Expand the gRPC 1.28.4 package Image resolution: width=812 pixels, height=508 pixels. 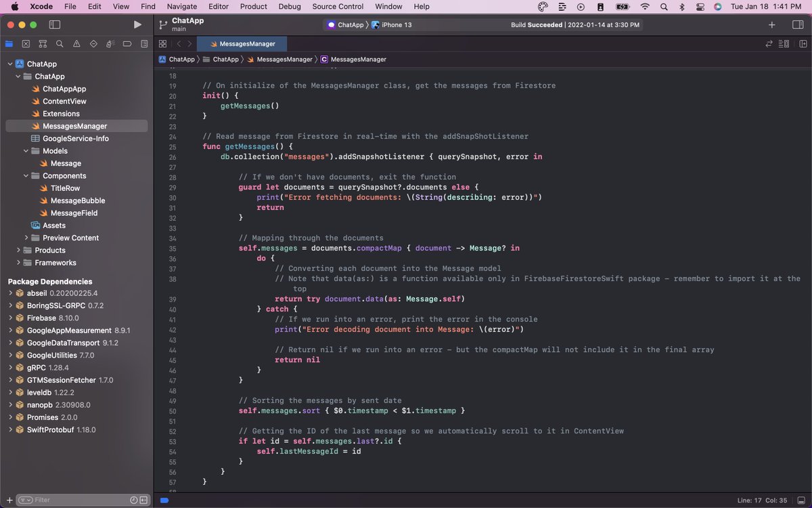tap(10, 368)
